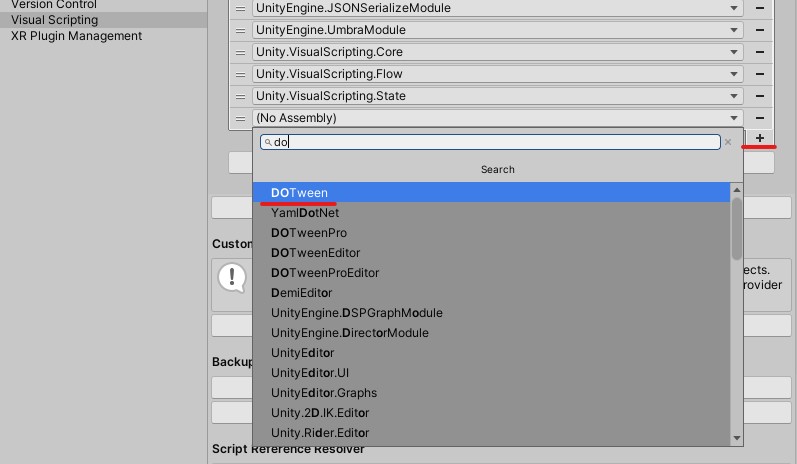Select Unity.Rider.Editor entry
The image size is (797, 464).
492,432
